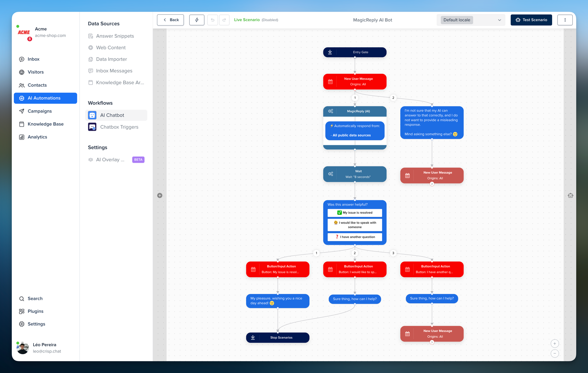Click the Back button
588x373 pixels.
point(171,20)
